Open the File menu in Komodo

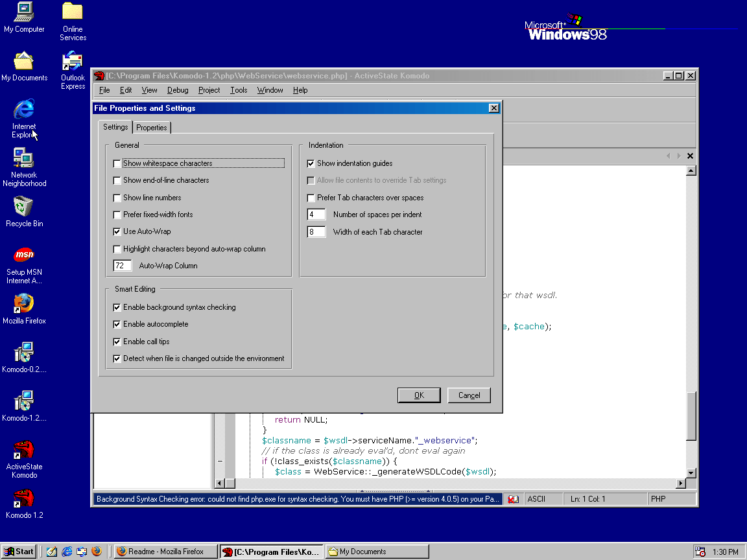(x=104, y=90)
